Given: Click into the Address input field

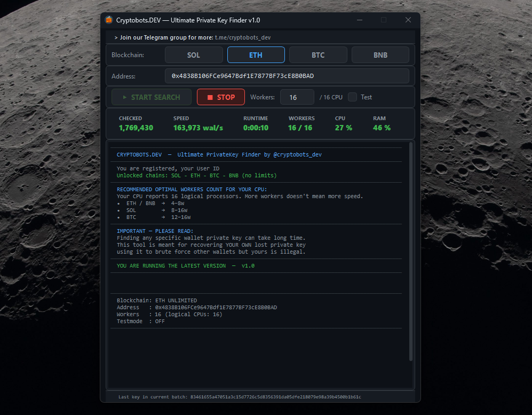Looking at the screenshot, I should [x=287, y=76].
